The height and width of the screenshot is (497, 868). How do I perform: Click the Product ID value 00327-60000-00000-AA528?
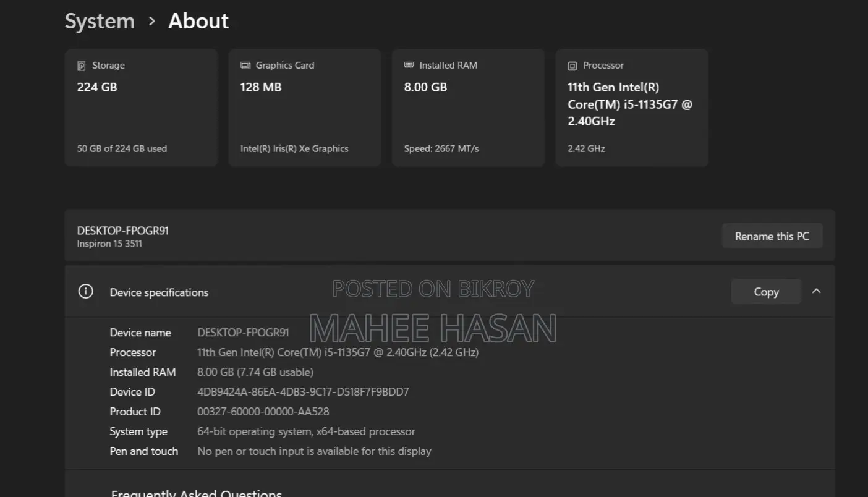click(x=263, y=412)
